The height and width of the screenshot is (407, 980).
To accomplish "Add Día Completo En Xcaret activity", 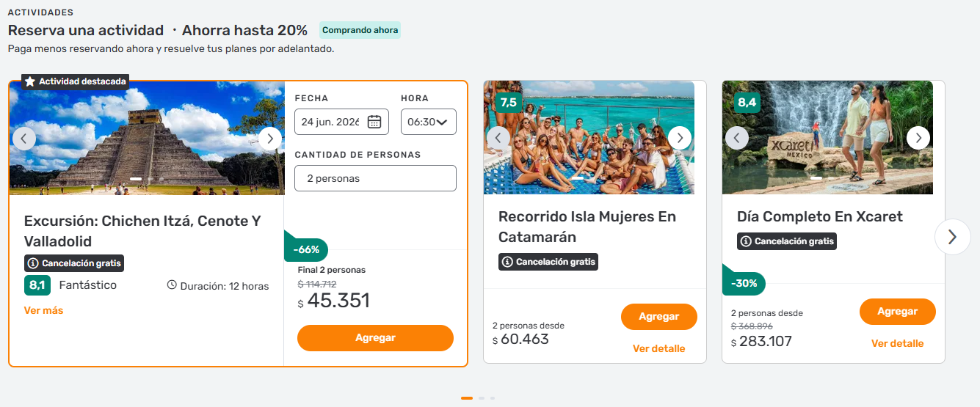I will pos(897,312).
